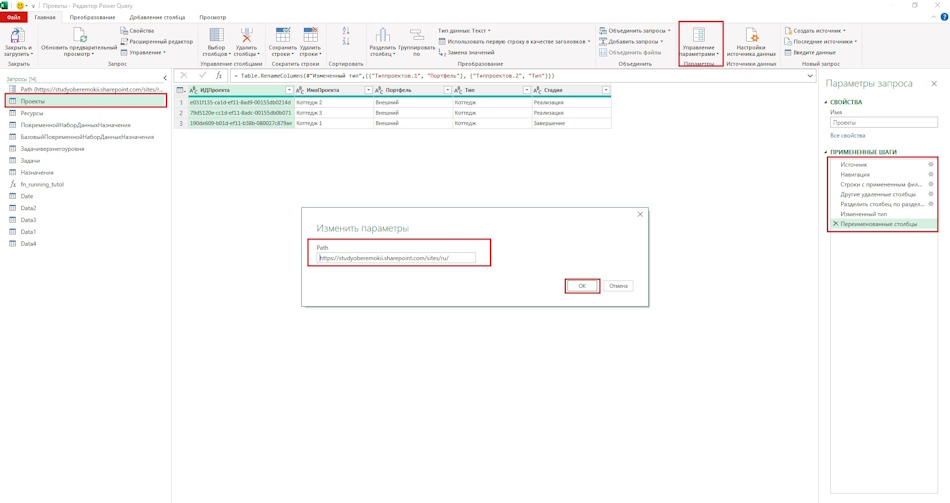Close the Изменить параметры dialog
This screenshot has width=950, height=503.
(x=640, y=214)
